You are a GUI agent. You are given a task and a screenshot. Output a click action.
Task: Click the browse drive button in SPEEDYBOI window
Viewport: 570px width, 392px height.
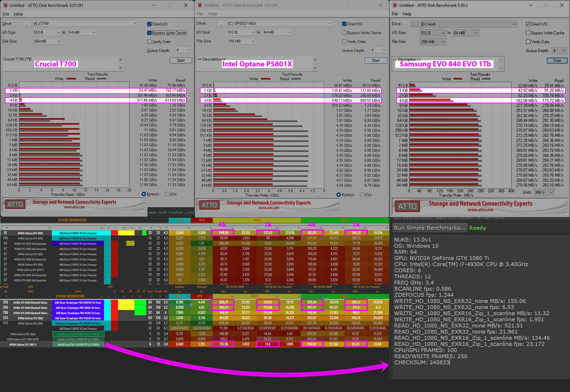click(221, 23)
